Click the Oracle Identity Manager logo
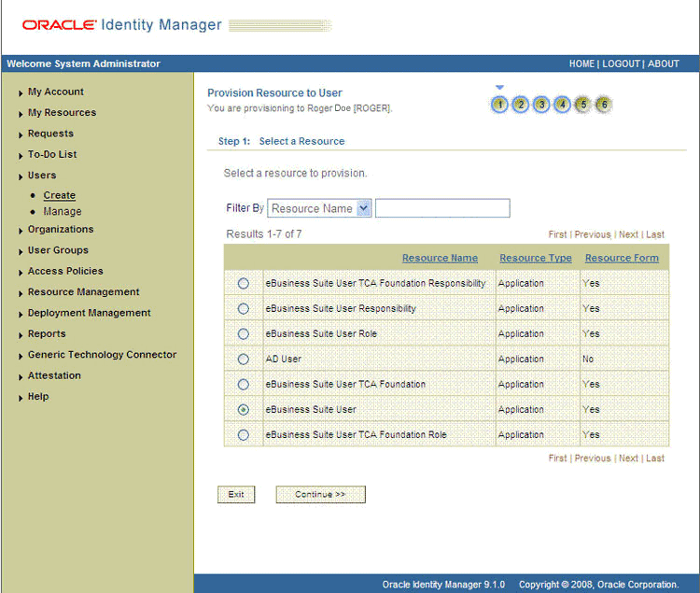 122,24
